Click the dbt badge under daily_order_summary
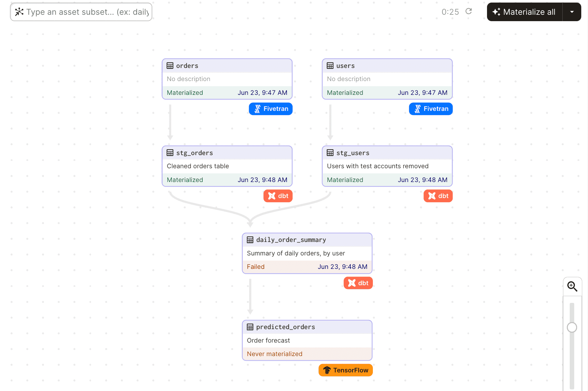This screenshot has height=391, width=588. (358, 283)
